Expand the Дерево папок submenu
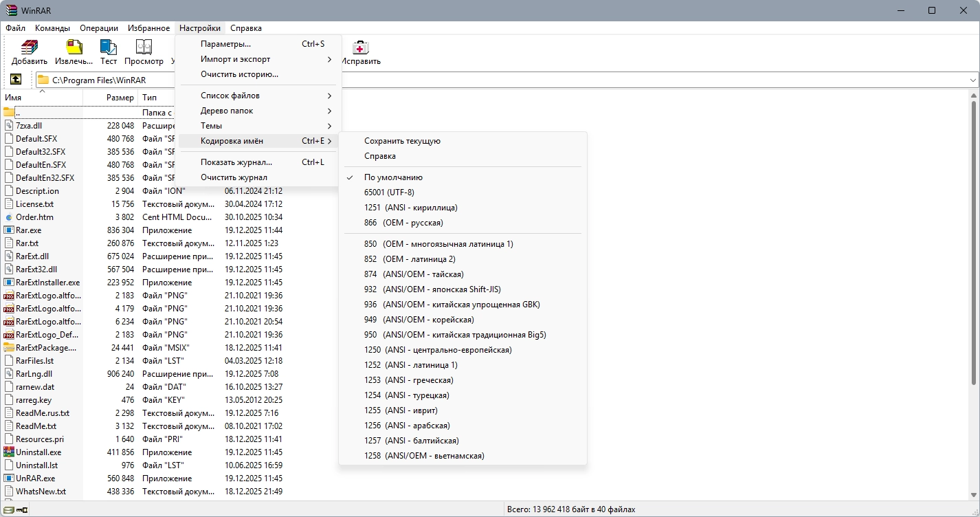This screenshot has height=517, width=980. (x=258, y=111)
